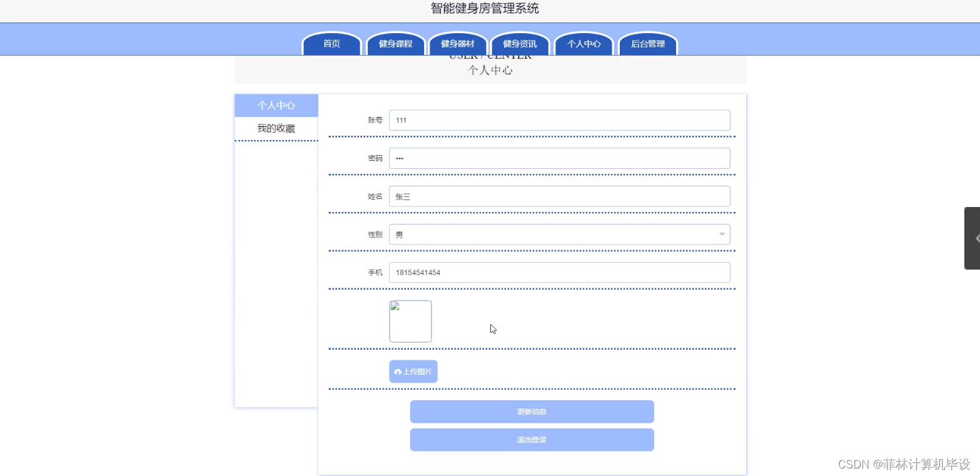
Task: Click the 更新信息 button
Action: [x=531, y=412]
